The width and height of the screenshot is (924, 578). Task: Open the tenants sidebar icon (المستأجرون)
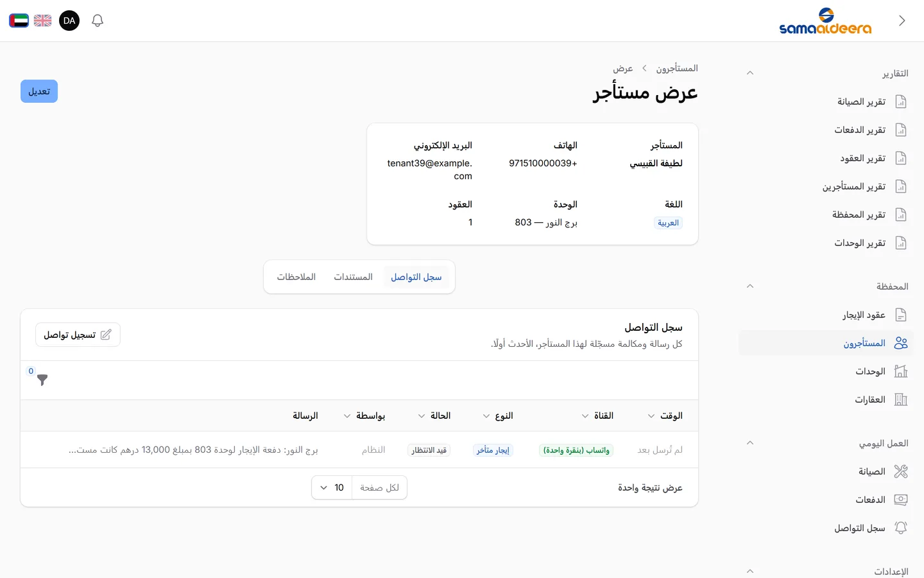pyautogui.click(x=901, y=343)
